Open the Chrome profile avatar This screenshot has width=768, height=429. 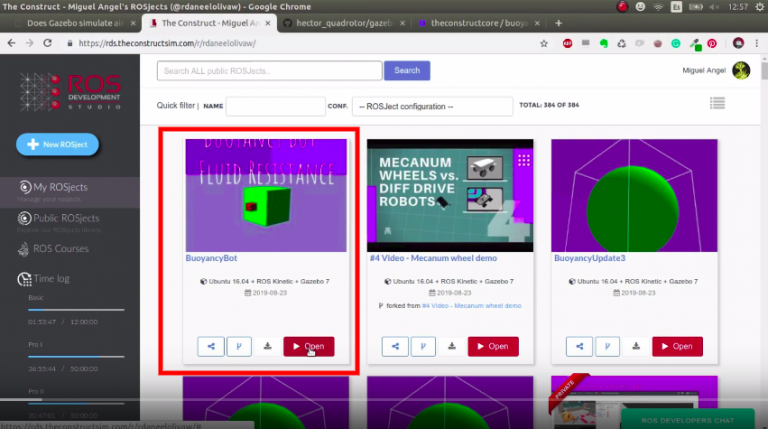click(738, 43)
